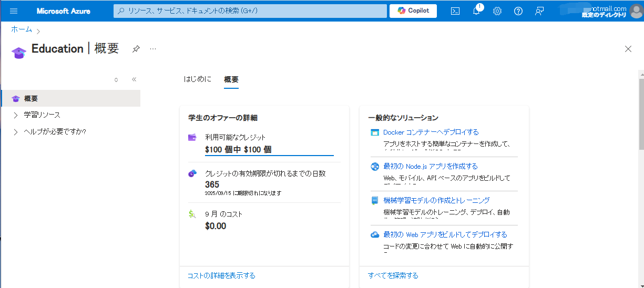The width and height of the screenshot is (644, 288).
Task: Open portal settings gear
Action: (x=497, y=11)
